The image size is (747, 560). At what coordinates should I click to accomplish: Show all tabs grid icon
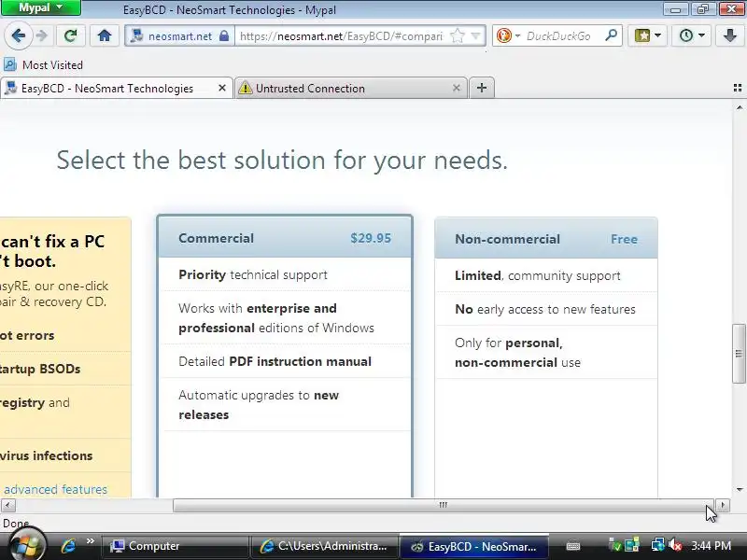(738, 88)
